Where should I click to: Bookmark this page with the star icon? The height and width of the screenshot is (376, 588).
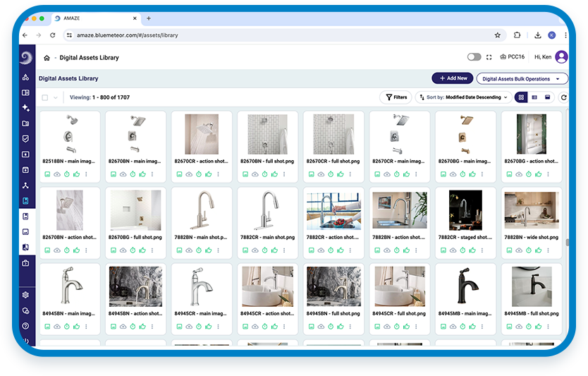(497, 35)
